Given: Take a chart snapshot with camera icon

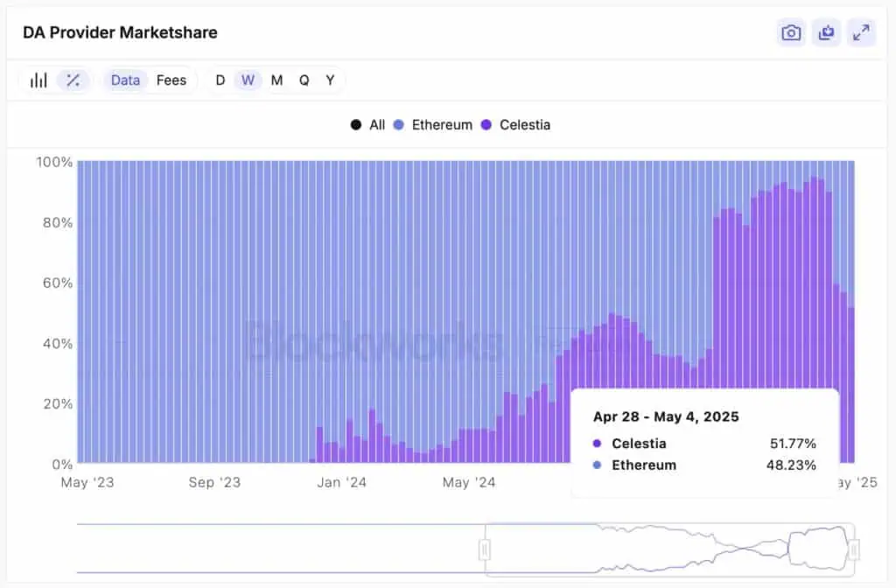Looking at the screenshot, I should pyautogui.click(x=791, y=33).
